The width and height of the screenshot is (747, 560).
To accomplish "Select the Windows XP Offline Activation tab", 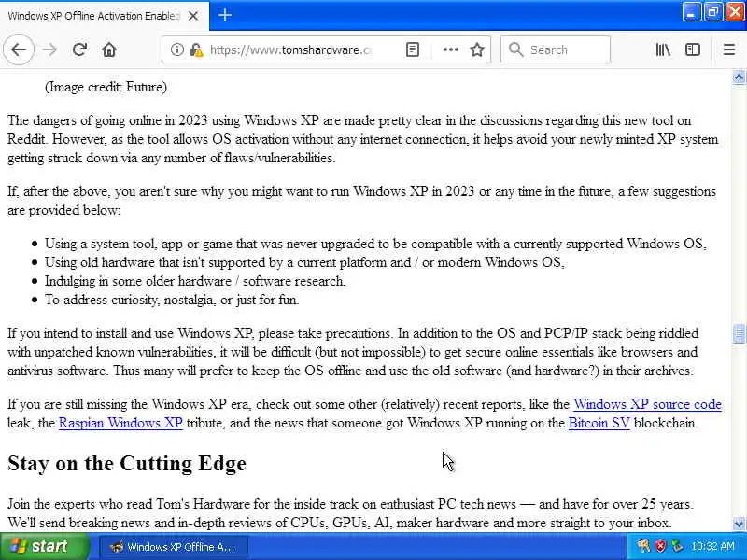I will (x=104, y=16).
